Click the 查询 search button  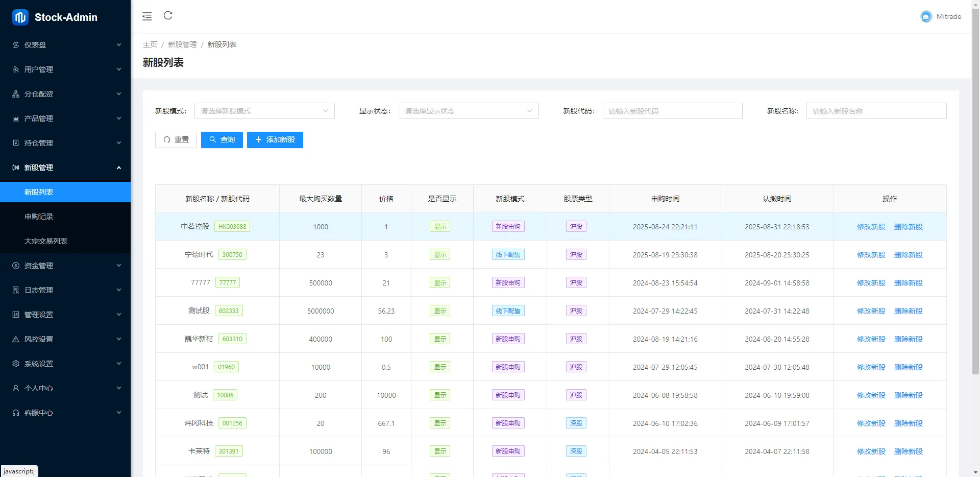222,140
